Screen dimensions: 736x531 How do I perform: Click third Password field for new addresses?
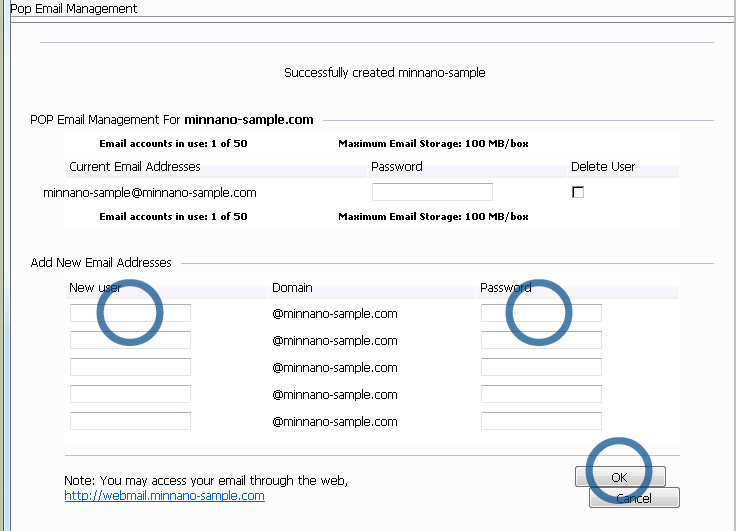click(x=541, y=367)
